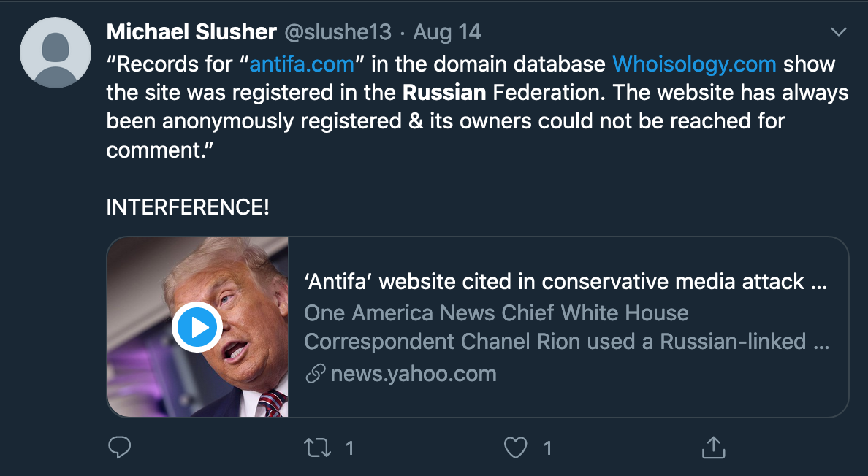Screen dimensions: 868x476
Task: Expand the tweet options chevron menu
Action: tap(839, 32)
